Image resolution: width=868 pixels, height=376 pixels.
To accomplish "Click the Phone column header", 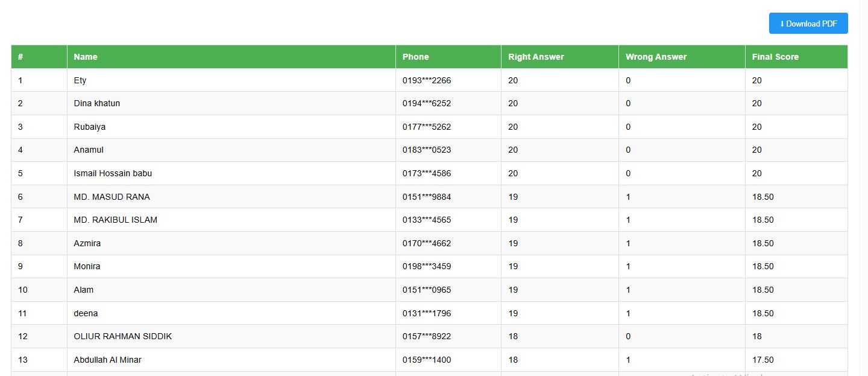I will tap(416, 57).
